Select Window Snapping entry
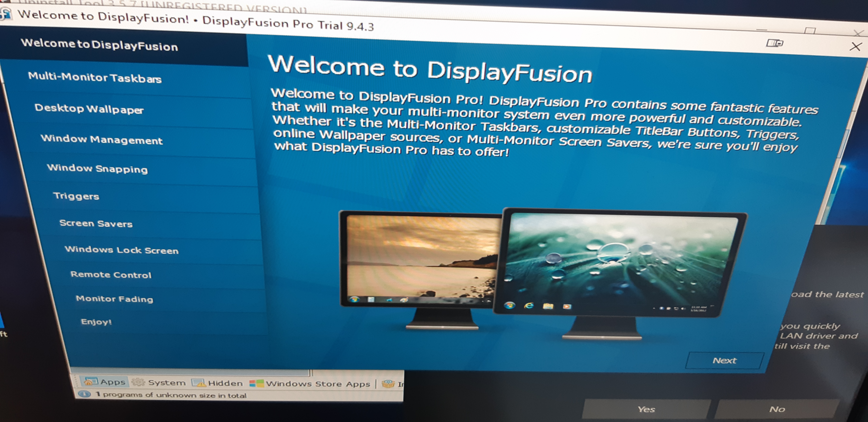The width and height of the screenshot is (868, 422). [97, 168]
